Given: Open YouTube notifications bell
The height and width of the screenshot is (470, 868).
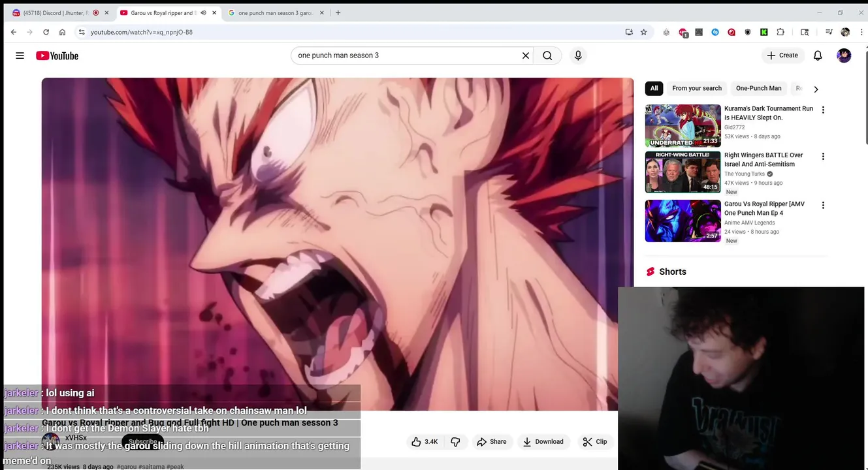Looking at the screenshot, I should click(x=818, y=55).
